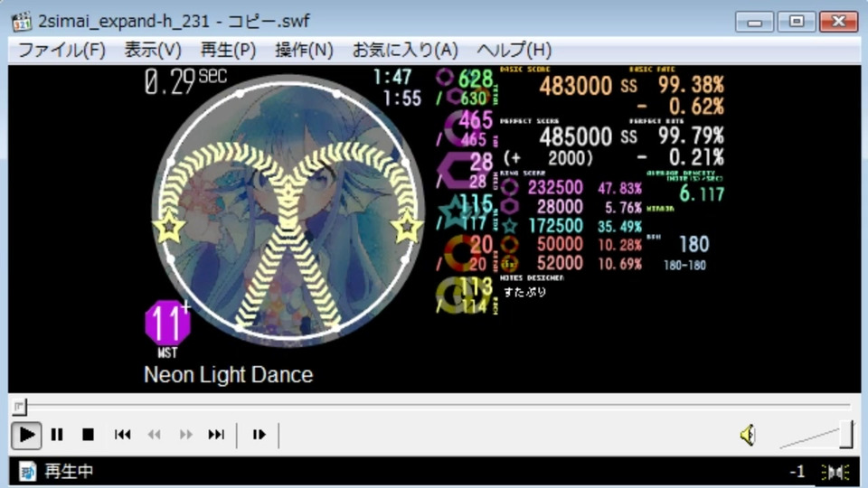
Task: Click the purple hold hexagon icon beside 28000
Action: pyautogui.click(x=510, y=206)
